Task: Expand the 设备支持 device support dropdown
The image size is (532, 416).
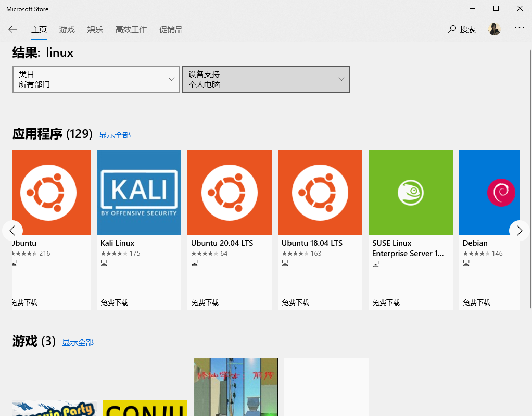Action: click(x=265, y=79)
